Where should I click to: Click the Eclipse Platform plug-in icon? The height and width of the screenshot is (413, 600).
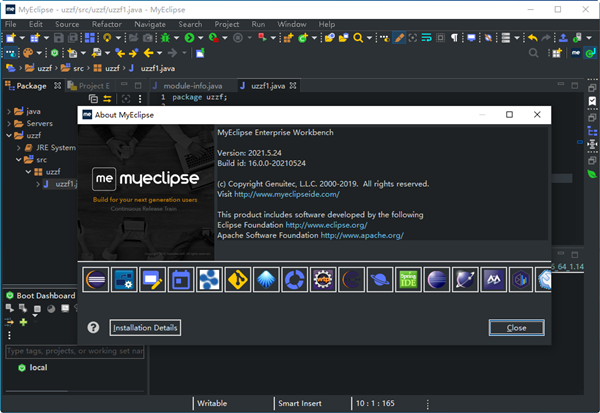[x=95, y=280]
